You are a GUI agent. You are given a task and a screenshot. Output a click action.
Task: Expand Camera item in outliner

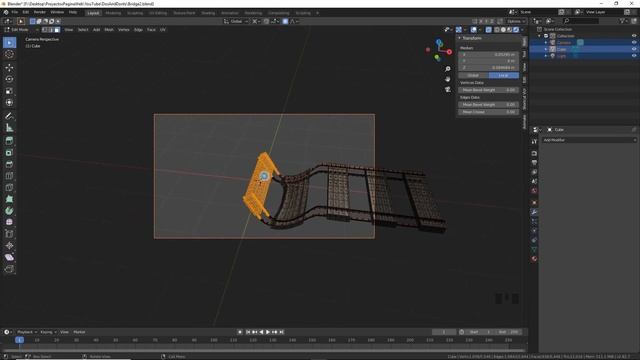click(x=546, y=42)
